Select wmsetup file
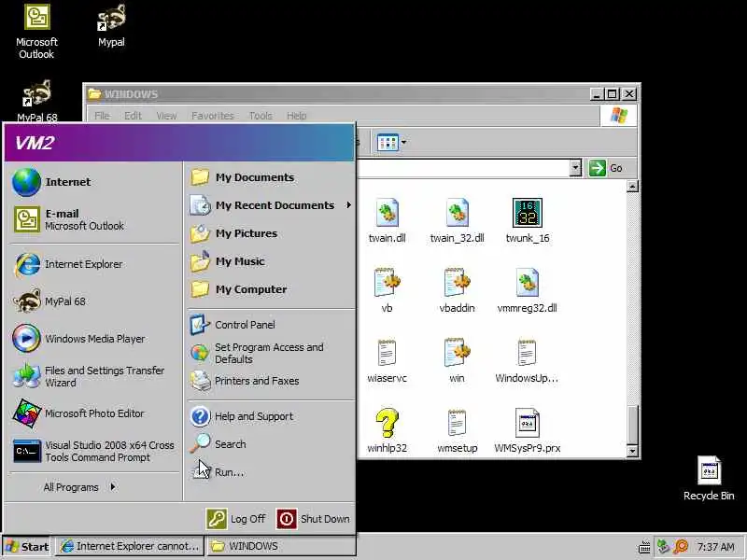Screen dimensions: 747x560 (x=457, y=431)
